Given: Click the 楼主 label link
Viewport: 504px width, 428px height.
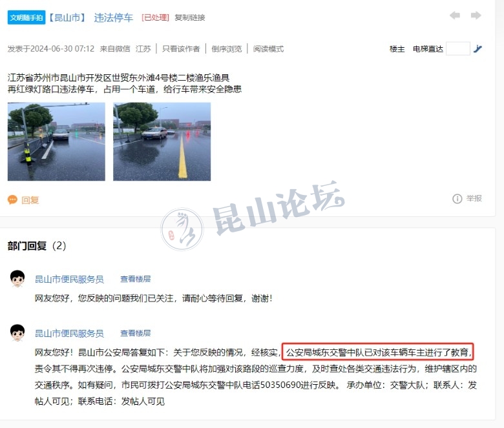Looking at the screenshot, I should (397, 49).
